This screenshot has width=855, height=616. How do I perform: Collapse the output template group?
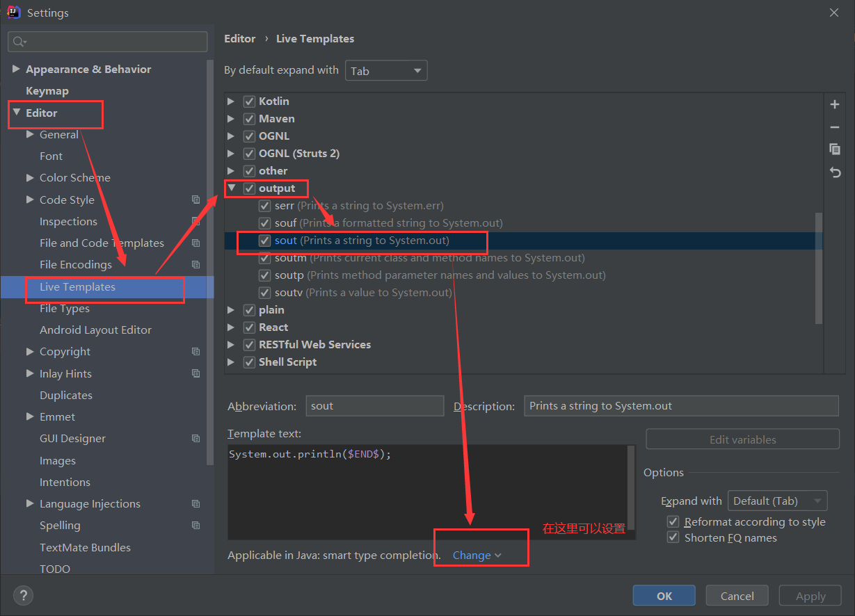tap(232, 188)
